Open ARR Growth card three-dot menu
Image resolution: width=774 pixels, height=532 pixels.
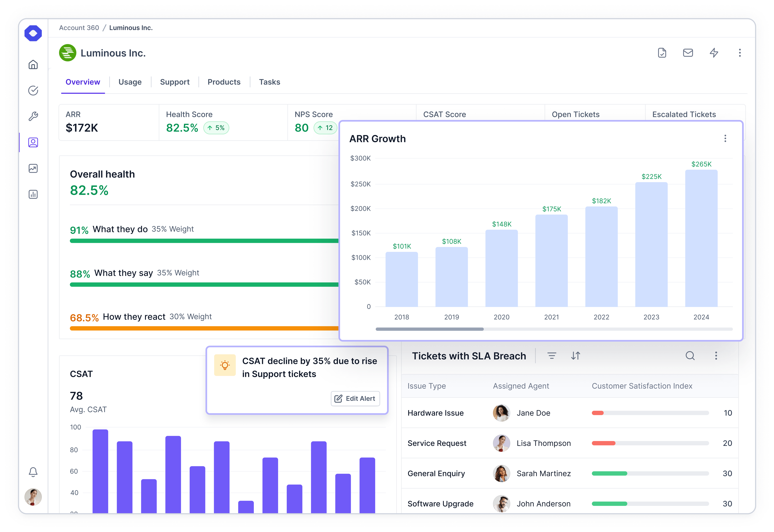click(725, 138)
